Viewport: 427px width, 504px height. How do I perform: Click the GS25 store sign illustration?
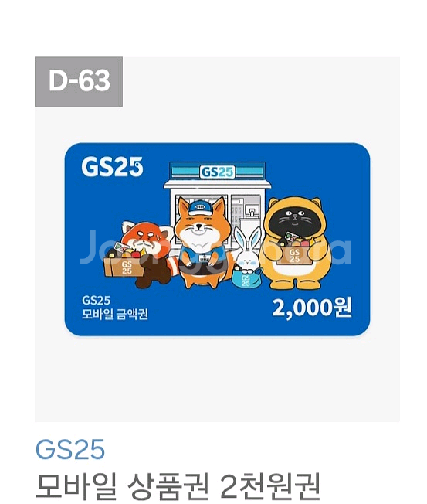[x=217, y=172]
